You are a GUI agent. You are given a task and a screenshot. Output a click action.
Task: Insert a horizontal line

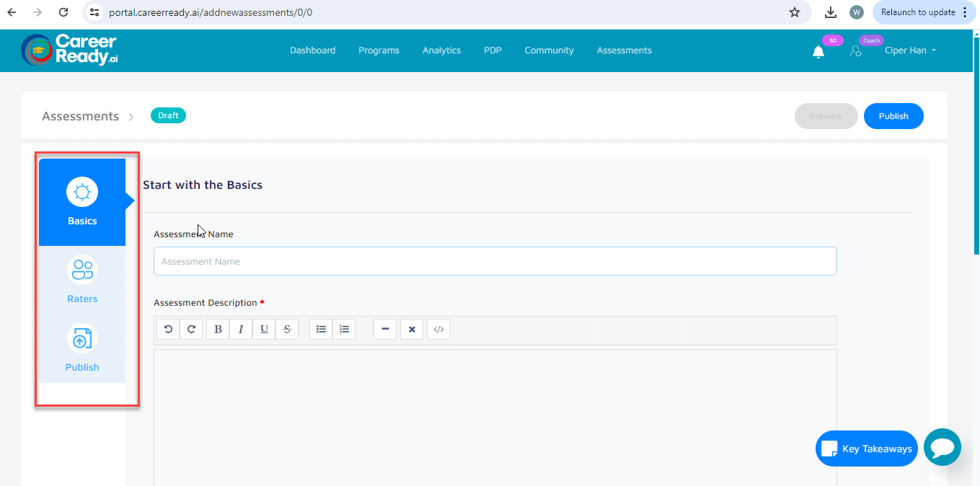(385, 330)
